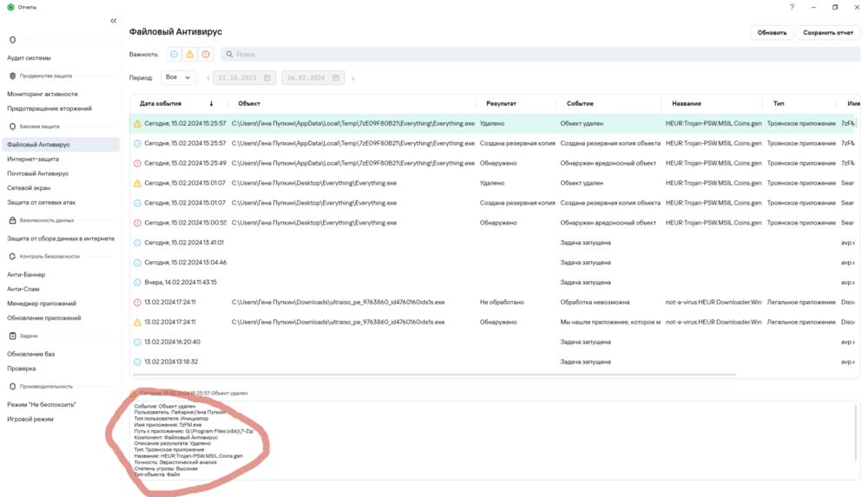Image resolution: width=868 pixels, height=497 pixels.
Task: Toggle informational importance filter icon
Action: tap(174, 55)
